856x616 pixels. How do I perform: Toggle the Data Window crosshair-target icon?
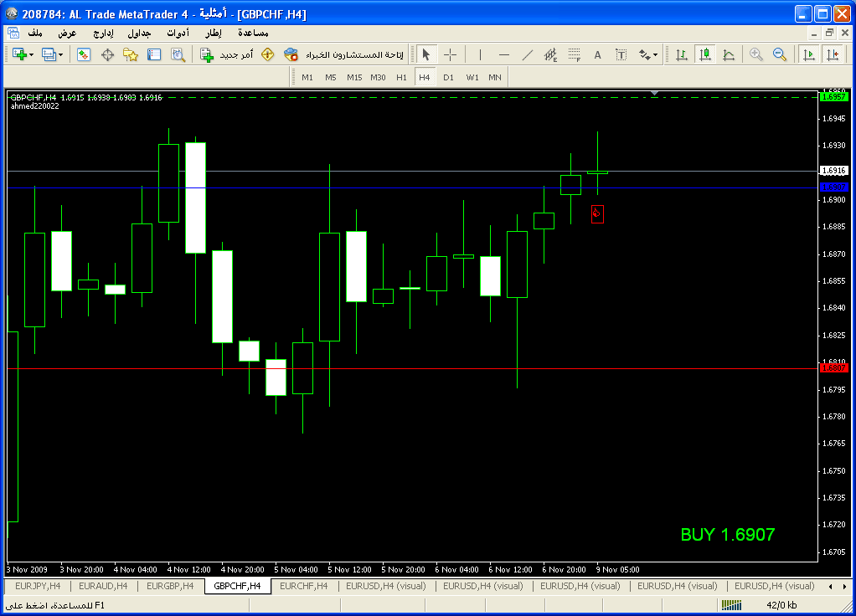coord(107,54)
